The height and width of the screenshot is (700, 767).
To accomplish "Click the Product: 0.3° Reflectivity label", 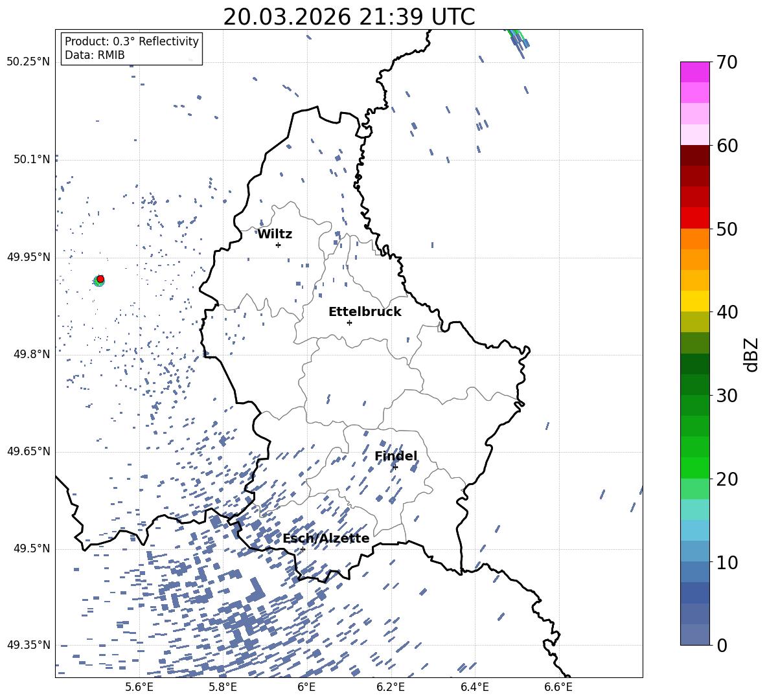I will coord(132,41).
